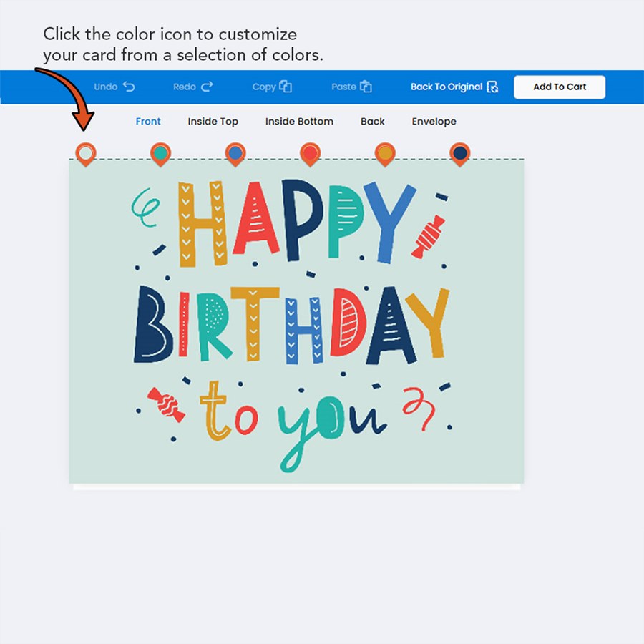
Task: Select the blue color pin
Action: pyautogui.click(x=235, y=152)
